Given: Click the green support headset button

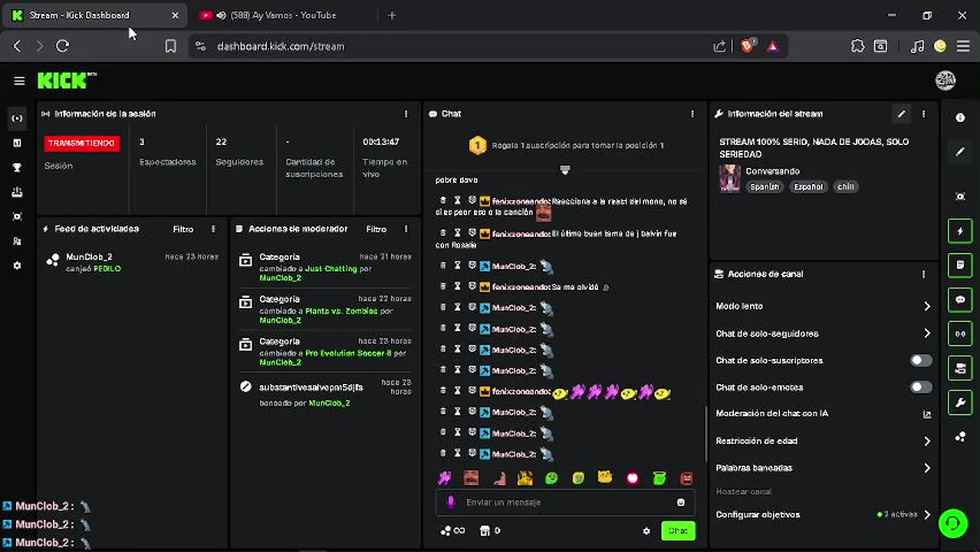Looking at the screenshot, I should (952, 523).
